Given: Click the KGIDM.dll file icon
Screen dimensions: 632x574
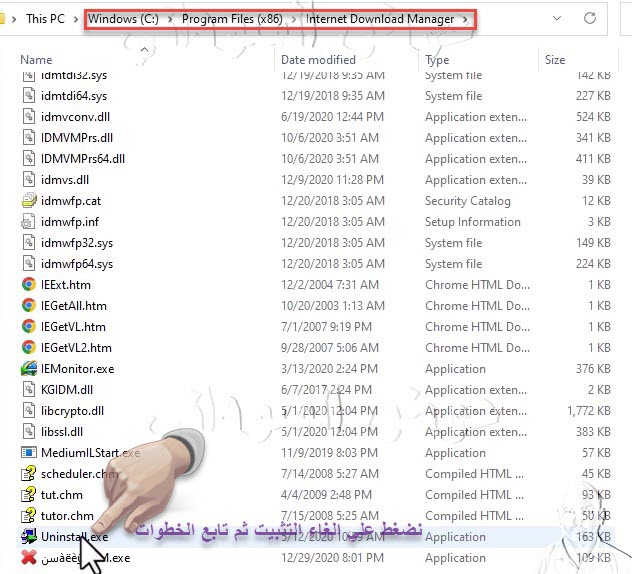Looking at the screenshot, I should (29, 390).
